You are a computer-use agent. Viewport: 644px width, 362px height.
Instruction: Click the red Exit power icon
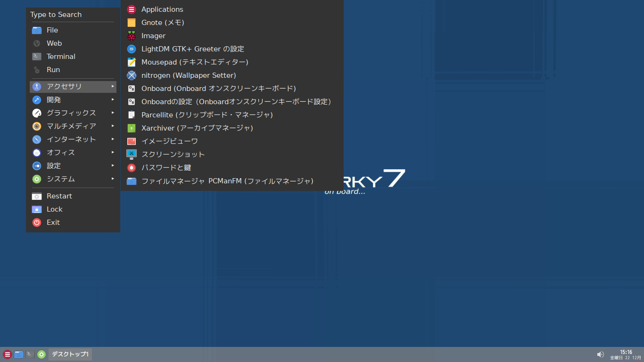[x=37, y=222]
